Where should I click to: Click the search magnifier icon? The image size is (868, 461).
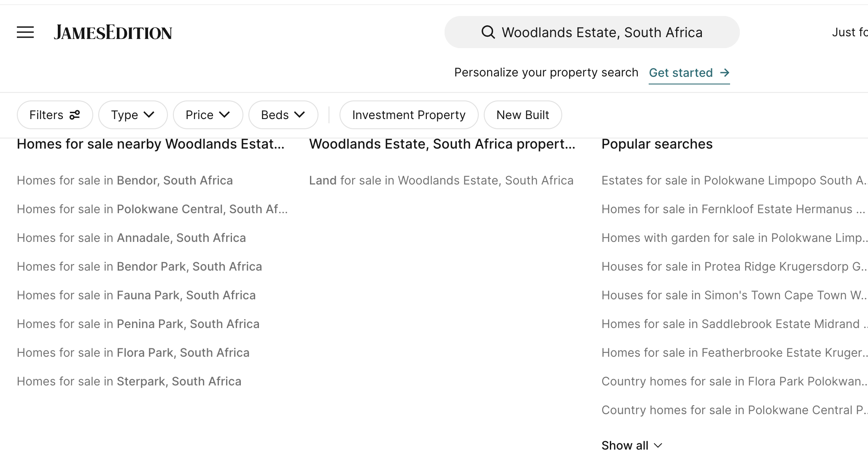488,32
